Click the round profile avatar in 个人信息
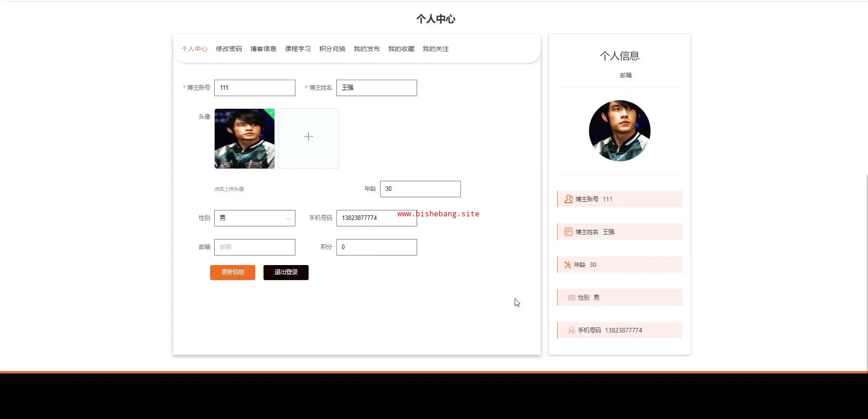 [x=620, y=131]
